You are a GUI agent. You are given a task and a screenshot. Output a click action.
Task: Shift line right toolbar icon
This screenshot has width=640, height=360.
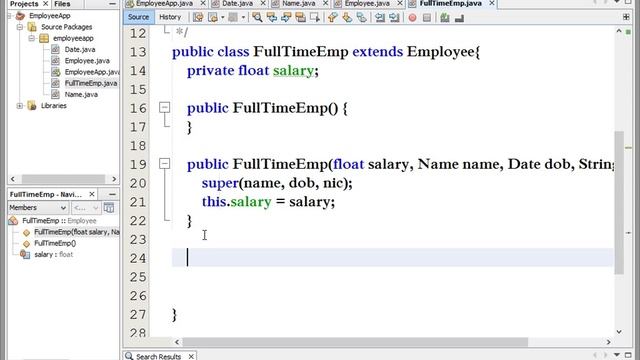click(394, 17)
